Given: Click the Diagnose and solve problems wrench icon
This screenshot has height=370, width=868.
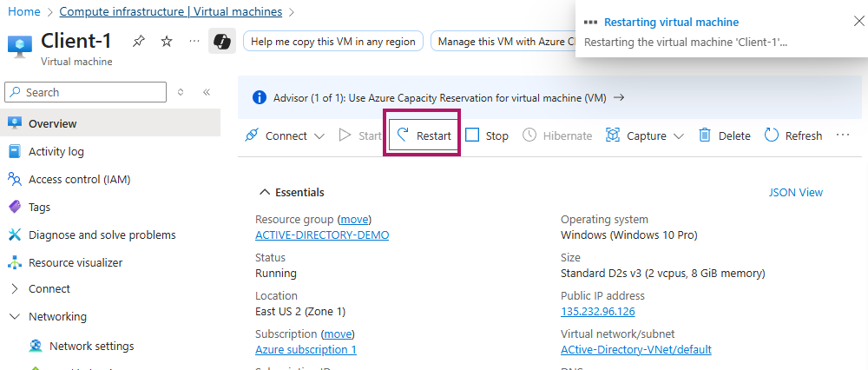Looking at the screenshot, I should pyautogui.click(x=15, y=235).
